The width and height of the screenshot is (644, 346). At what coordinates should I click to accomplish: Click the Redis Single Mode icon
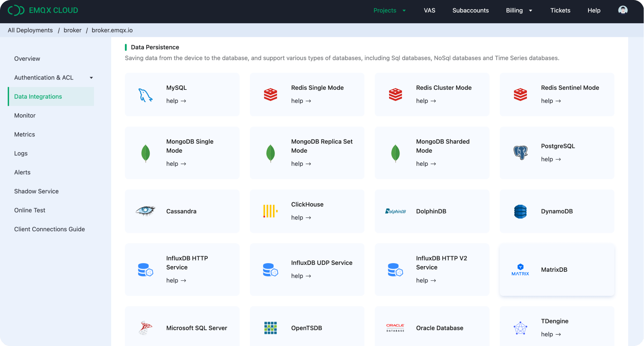(270, 95)
